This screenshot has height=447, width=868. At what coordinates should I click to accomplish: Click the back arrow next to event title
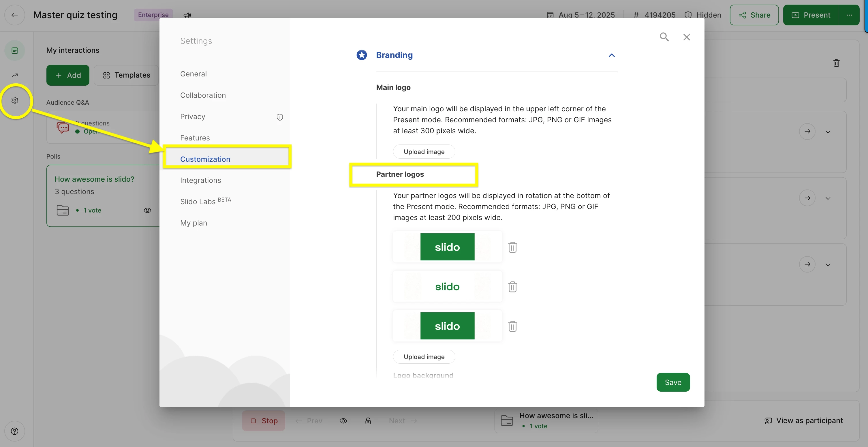coord(14,15)
